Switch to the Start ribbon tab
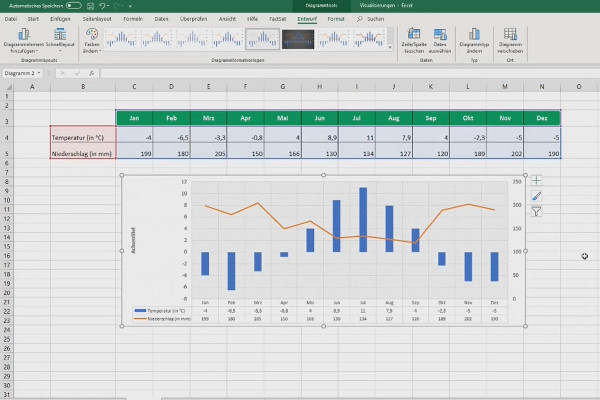The width and height of the screenshot is (600, 400). [x=33, y=19]
